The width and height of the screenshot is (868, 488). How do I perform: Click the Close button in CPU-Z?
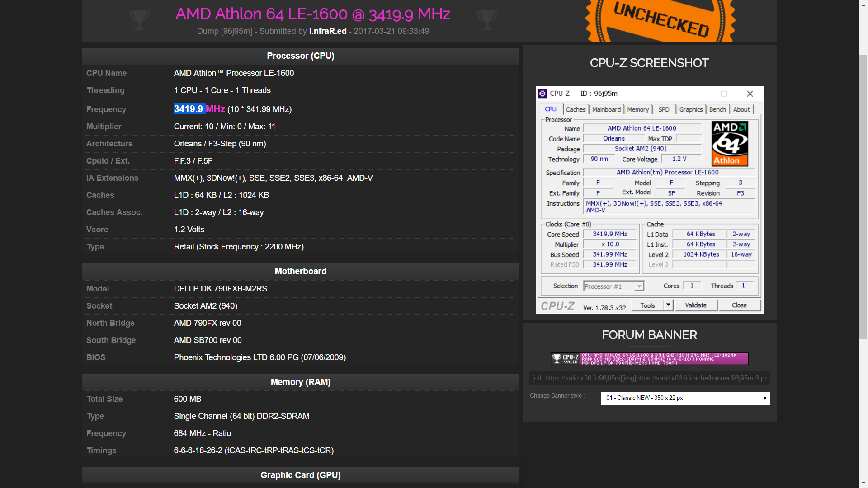click(739, 305)
